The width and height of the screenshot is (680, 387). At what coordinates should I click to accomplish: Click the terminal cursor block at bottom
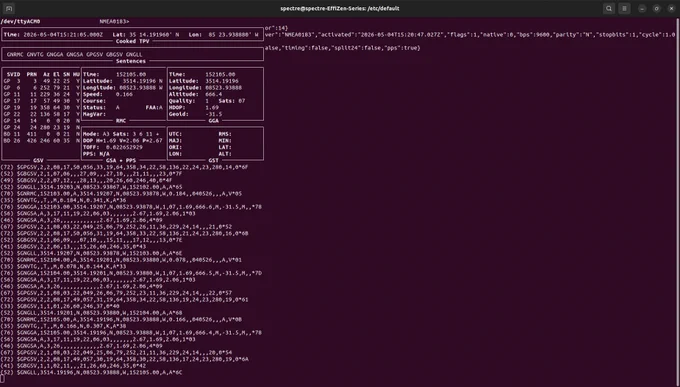click(2, 379)
